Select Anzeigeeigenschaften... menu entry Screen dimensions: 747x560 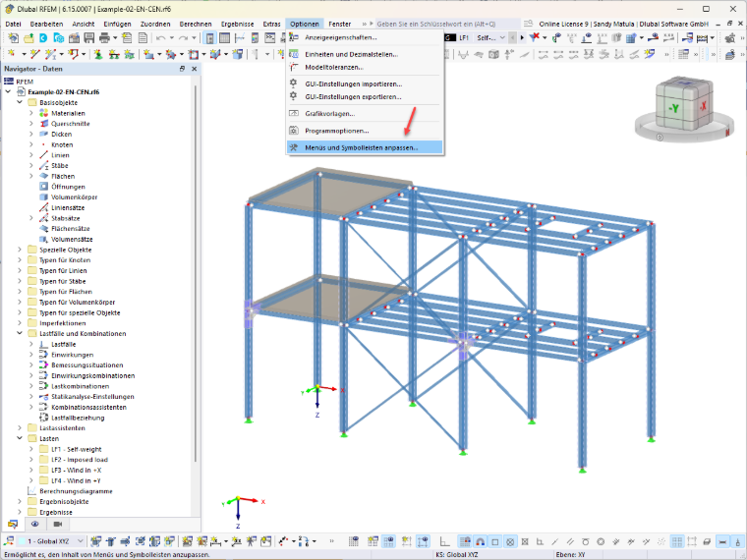[365, 37]
